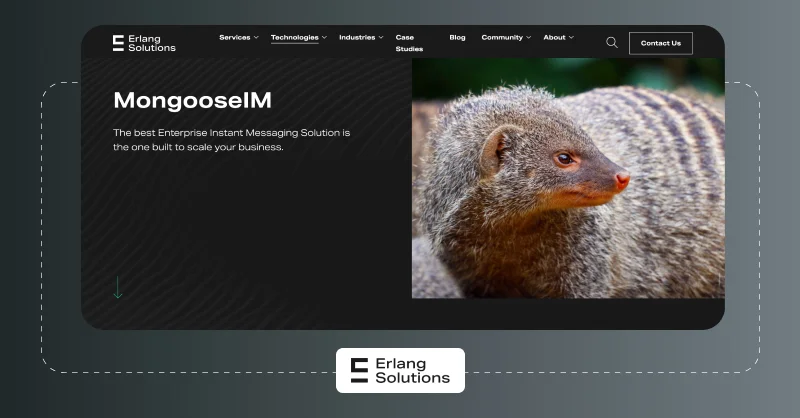
Task: Expand the Community dropdown chevron
Action: pyautogui.click(x=529, y=37)
